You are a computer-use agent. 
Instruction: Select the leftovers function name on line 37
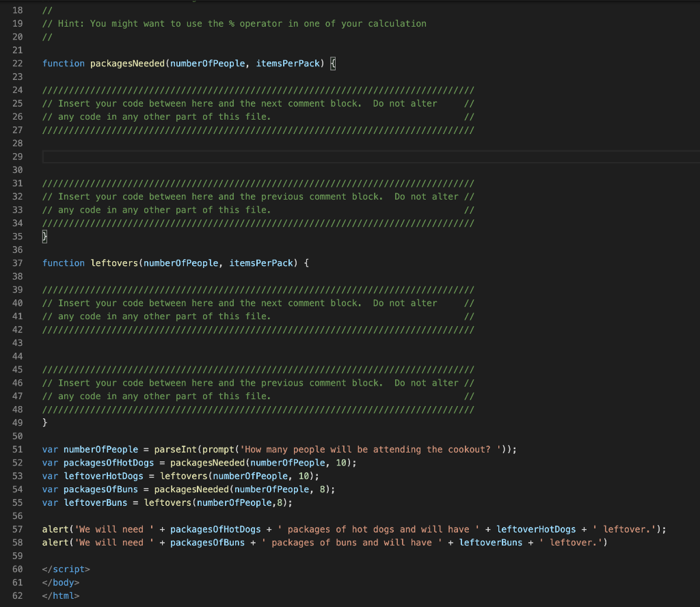coord(114,262)
